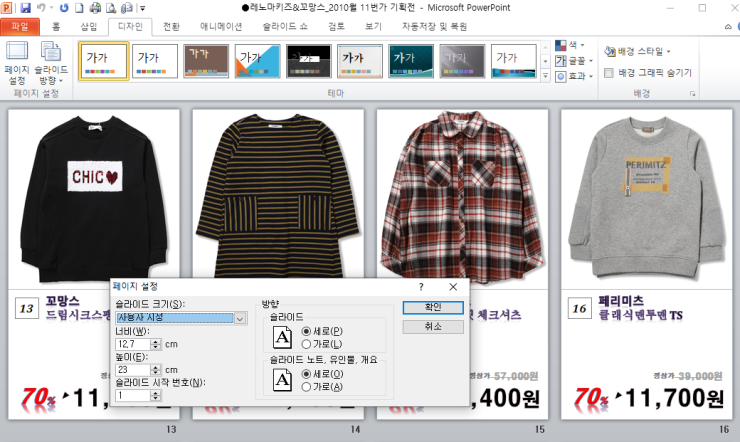Open the 슬라이드 크기 combo box arrow
Image resolution: width=740 pixels, height=442 pixels.
[240, 318]
